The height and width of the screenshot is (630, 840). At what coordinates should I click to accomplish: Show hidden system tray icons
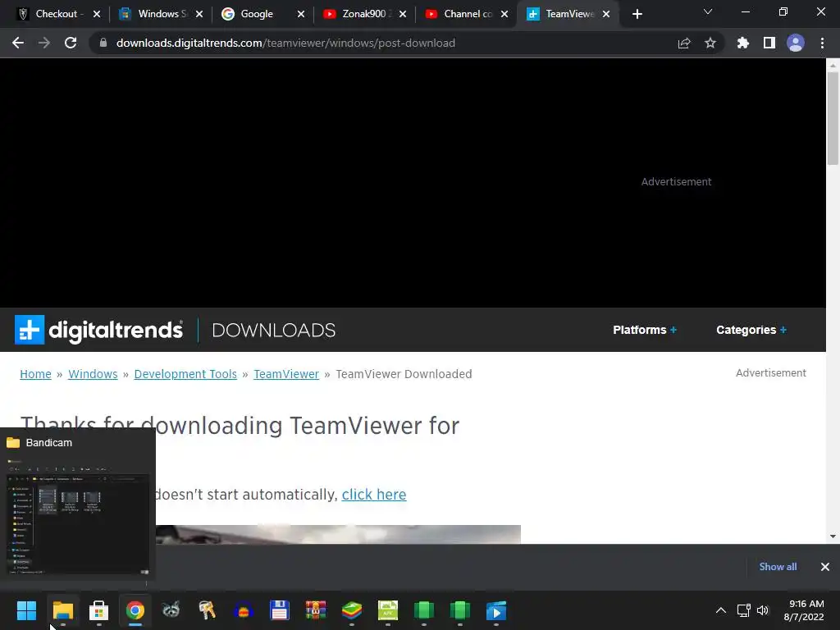721,610
